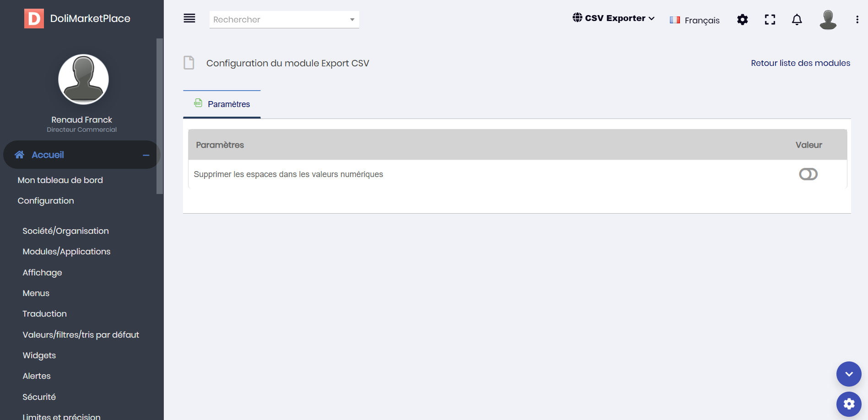Click the blue floating gear button
The width and height of the screenshot is (868, 420).
click(x=849, y=404)
